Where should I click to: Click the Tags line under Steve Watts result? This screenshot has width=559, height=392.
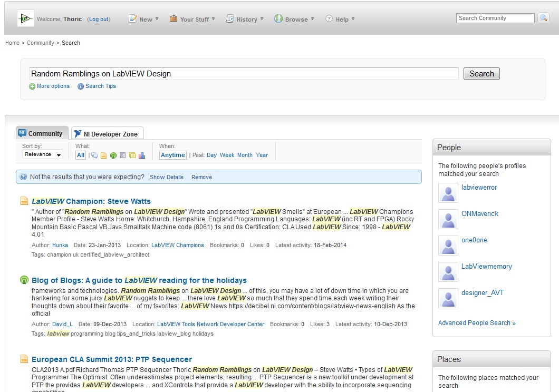[x=91, y=254]
